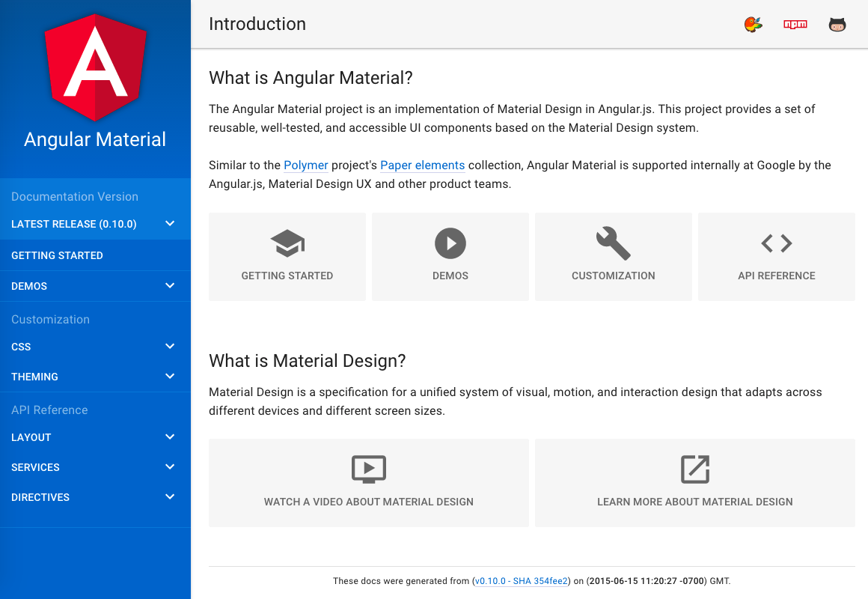868x599 pixels.
Task: Open the Bower package icon in header
Action: (x=753, y=25)
